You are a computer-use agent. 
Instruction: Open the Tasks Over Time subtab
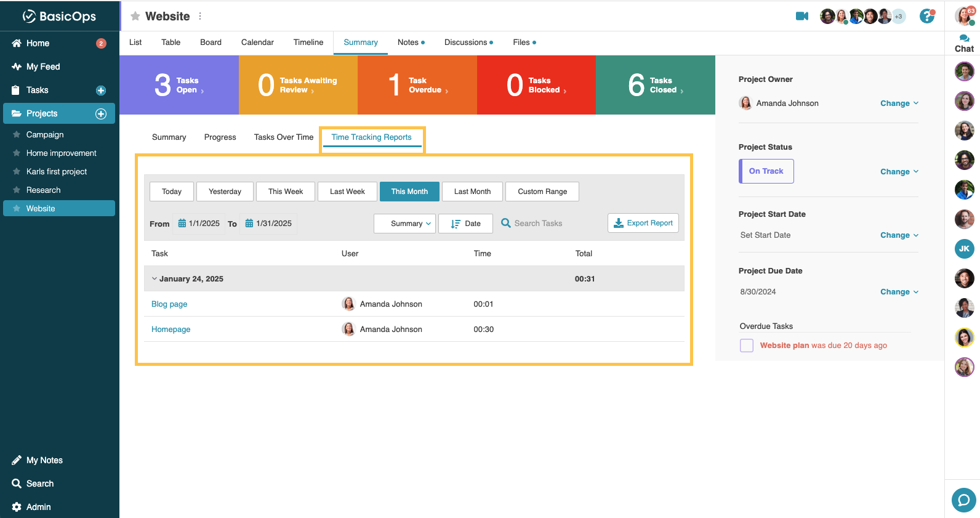[x=284, y=137]
